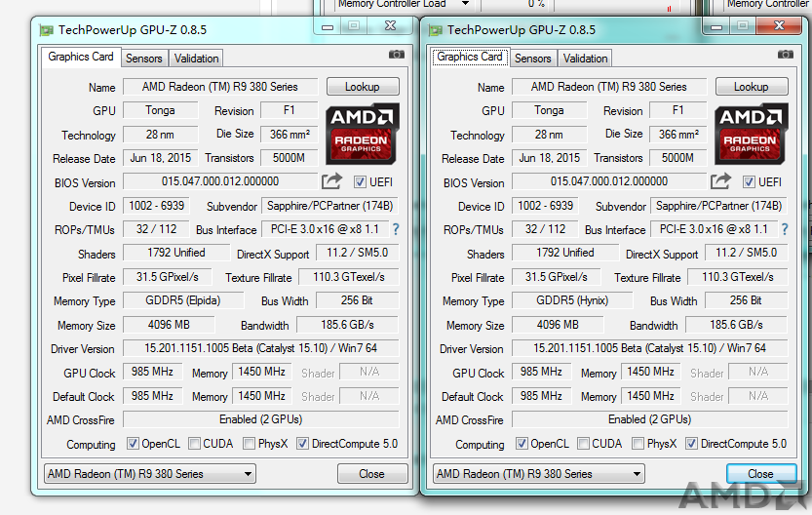Click Lookup button in left GPU-Z window
Image resolution: width=812 pixels, height=515 pixels.
coord(363,87)
